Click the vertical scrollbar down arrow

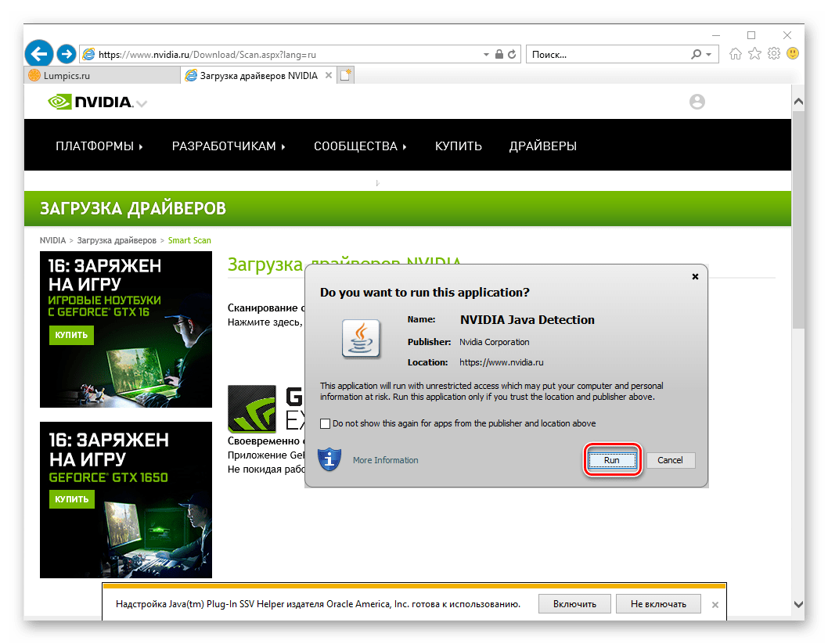(x=799, y=603)
